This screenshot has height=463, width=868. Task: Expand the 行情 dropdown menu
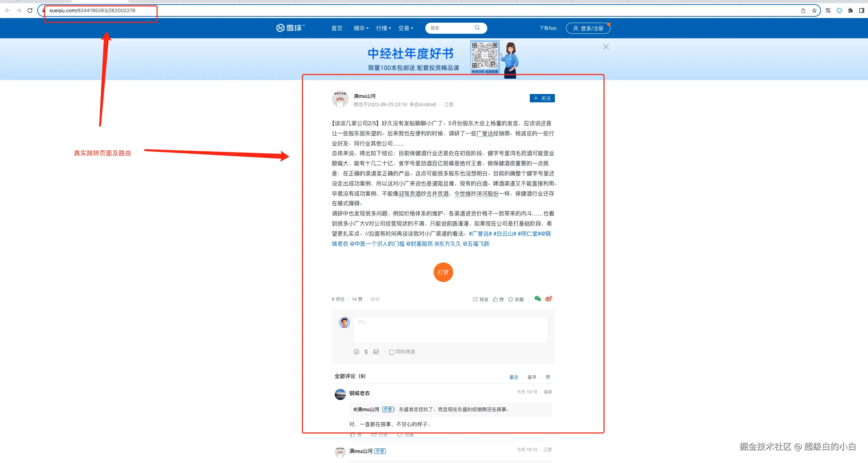point(383,28)
